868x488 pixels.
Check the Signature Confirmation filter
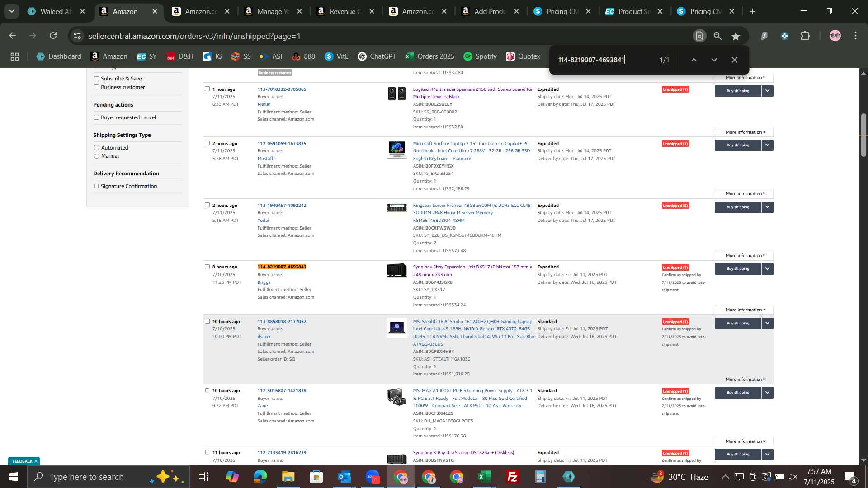point(96,186)
